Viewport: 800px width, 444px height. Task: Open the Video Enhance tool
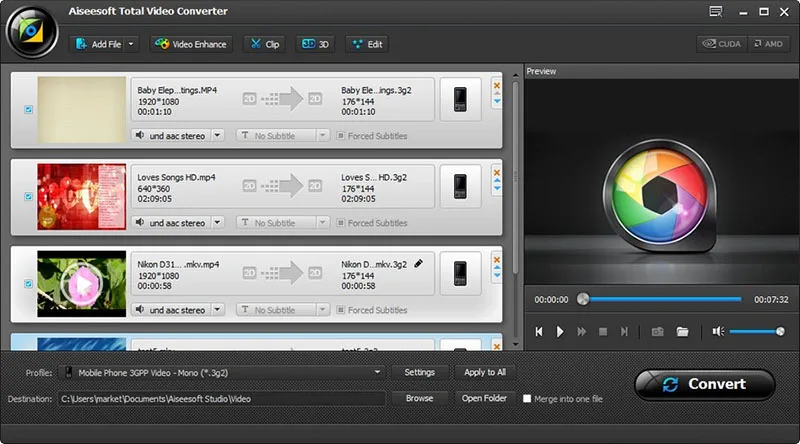(191, 44)
